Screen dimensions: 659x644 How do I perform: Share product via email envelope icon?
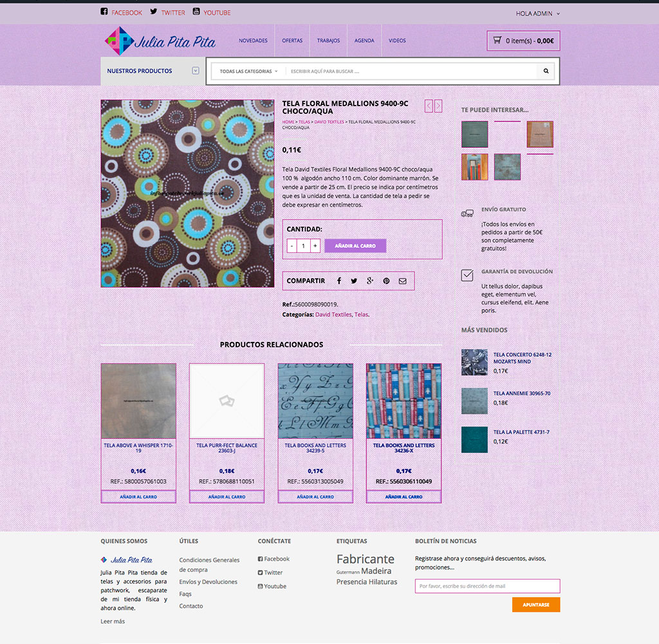[402, 281]
